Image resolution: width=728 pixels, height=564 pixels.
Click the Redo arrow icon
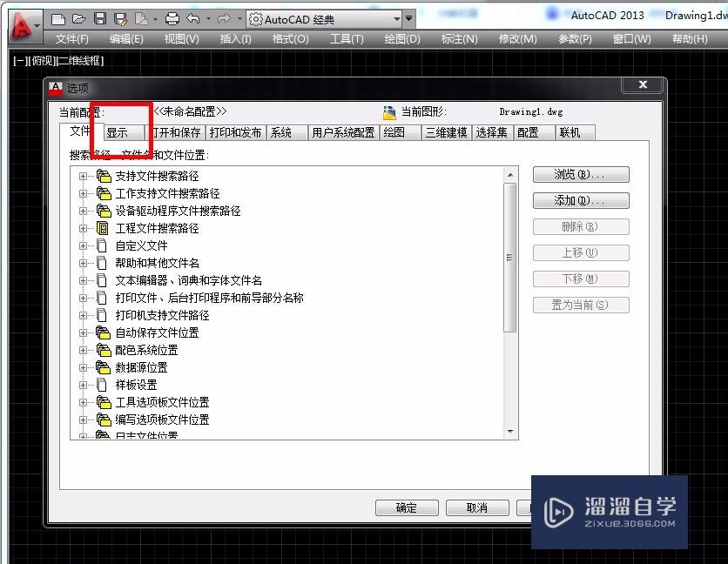coord(226,18)
